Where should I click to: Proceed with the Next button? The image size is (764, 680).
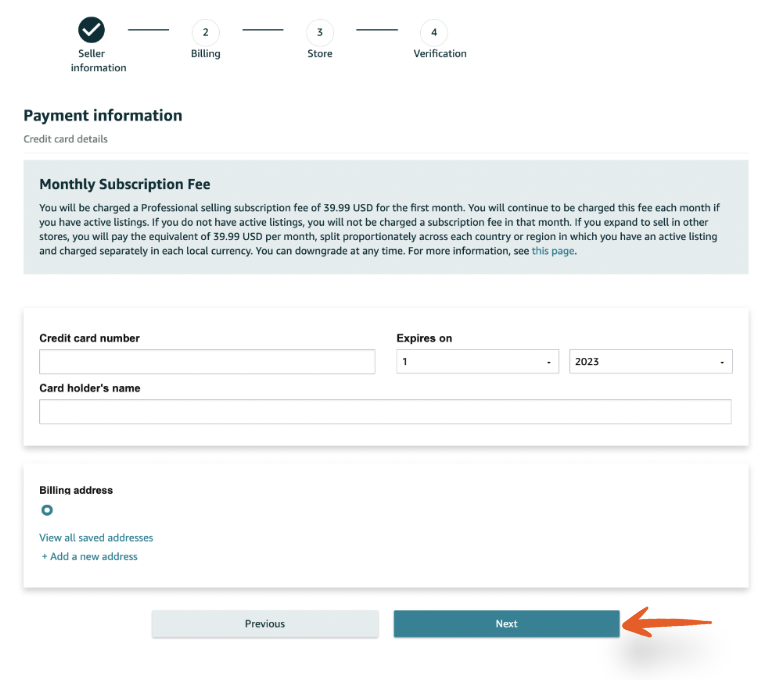pyautogui.click(x=507, y=624)
